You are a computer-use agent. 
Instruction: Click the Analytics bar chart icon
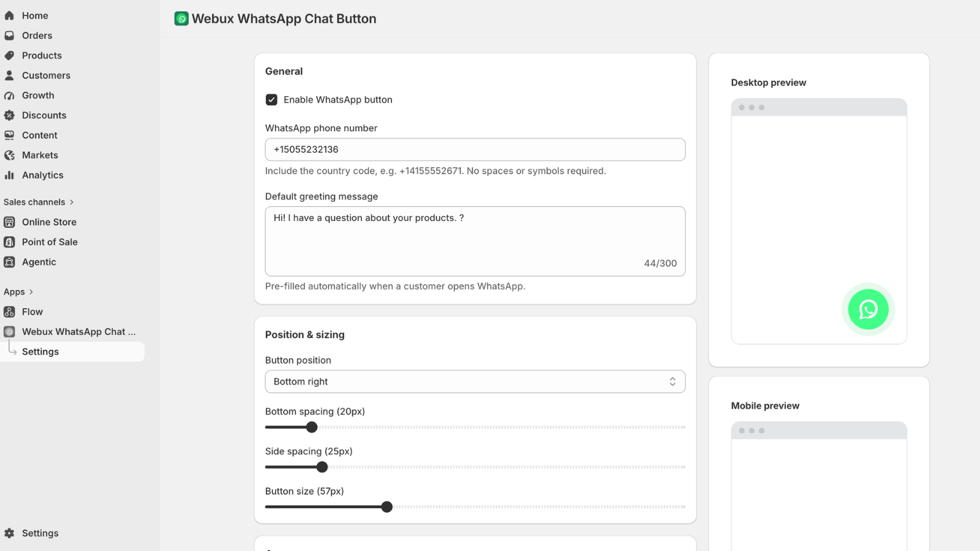coord(9,175)
